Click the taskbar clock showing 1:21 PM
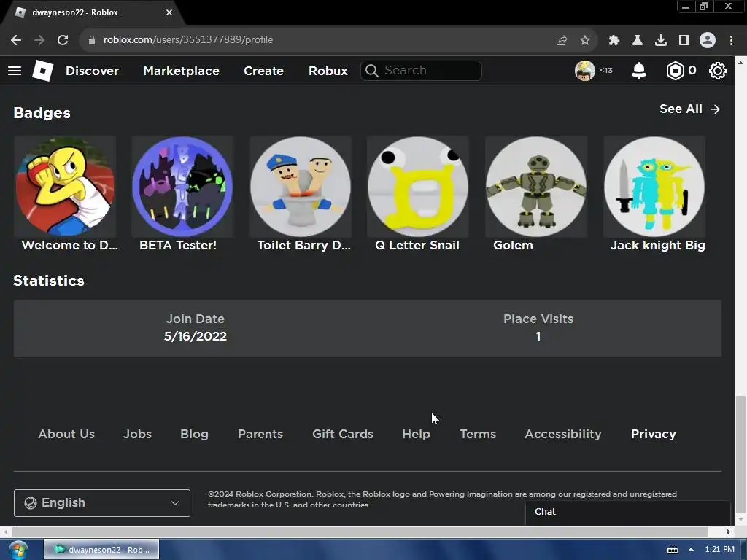747x560 pixels. pos(719,550)
